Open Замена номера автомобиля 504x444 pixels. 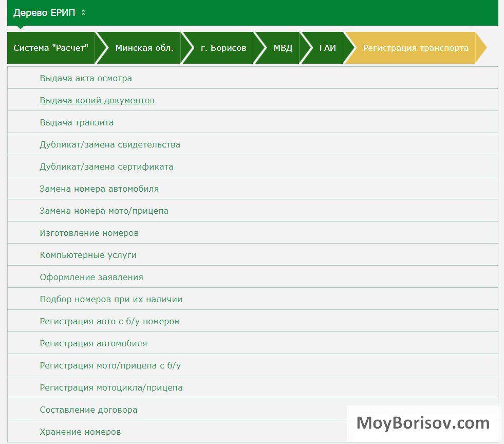[99, 189]
